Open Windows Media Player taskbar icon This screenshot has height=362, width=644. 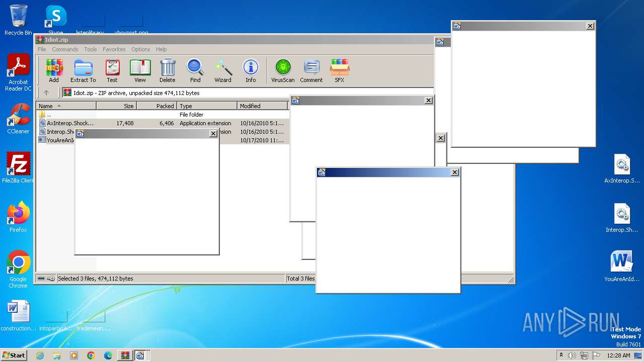74,355
